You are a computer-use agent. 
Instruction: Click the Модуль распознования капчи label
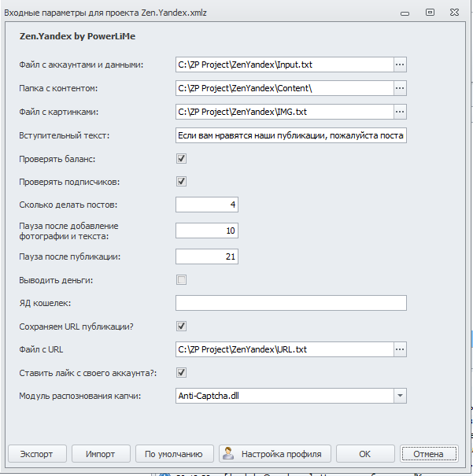[x=79, y=397]
